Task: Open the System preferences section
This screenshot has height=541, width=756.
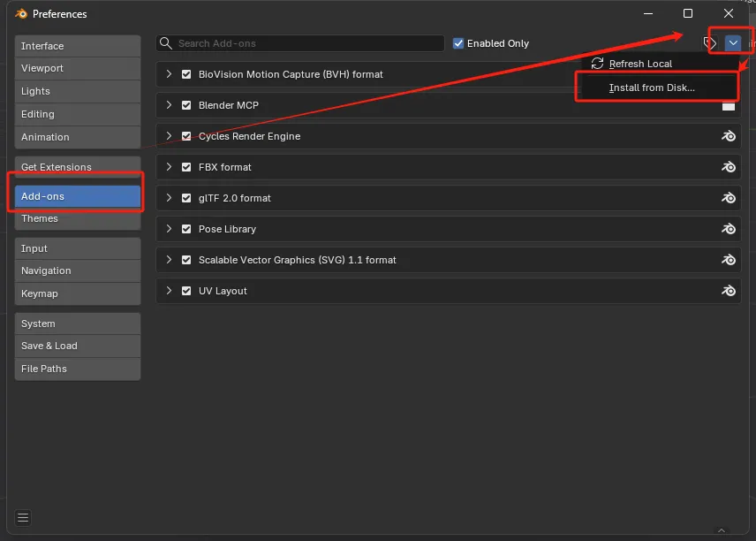Action: tap(78, 324)
